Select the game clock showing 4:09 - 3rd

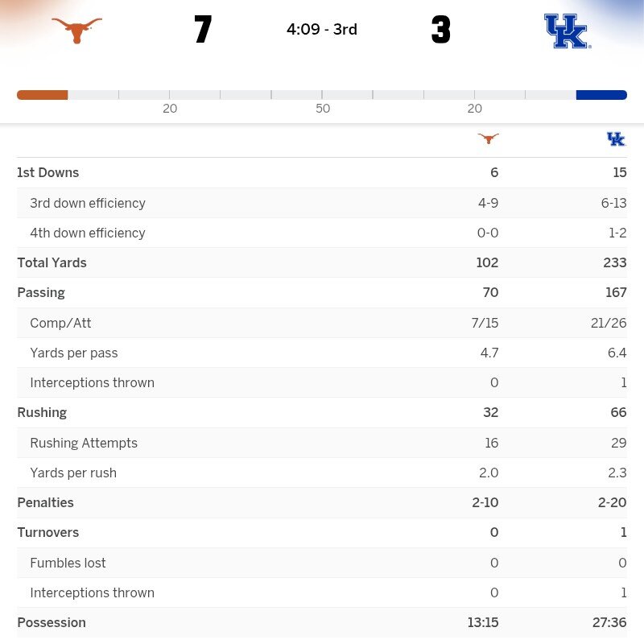click(x=322, y=30)
